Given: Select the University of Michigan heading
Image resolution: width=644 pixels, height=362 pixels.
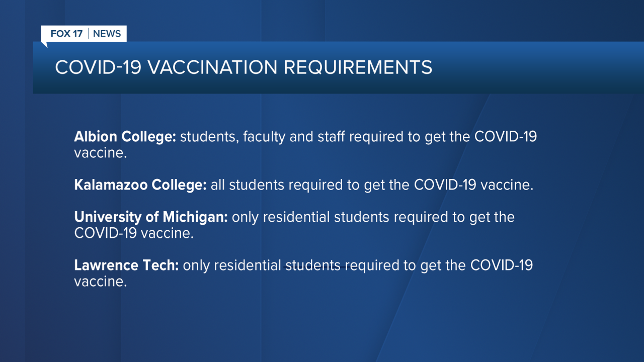Looking at the screenshot, I should pyautogui.click(x=151, y=217).
